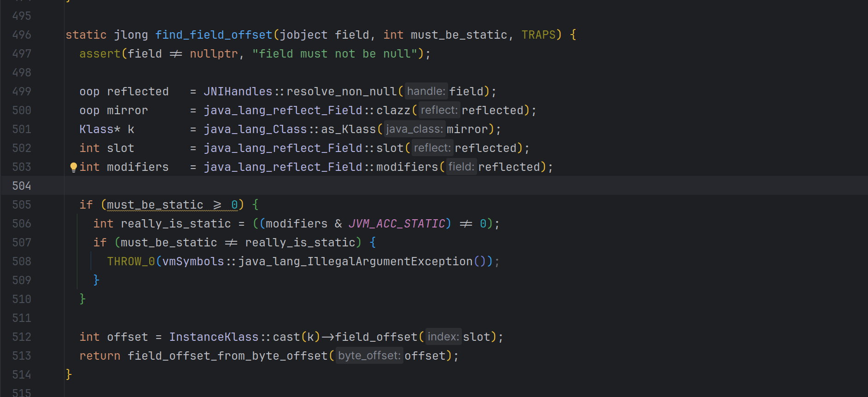The width and height of the screenshot is (868, 397).
Task: Click the 'handle:' inlay hint on line 499
Action: [x=426, y=91]
